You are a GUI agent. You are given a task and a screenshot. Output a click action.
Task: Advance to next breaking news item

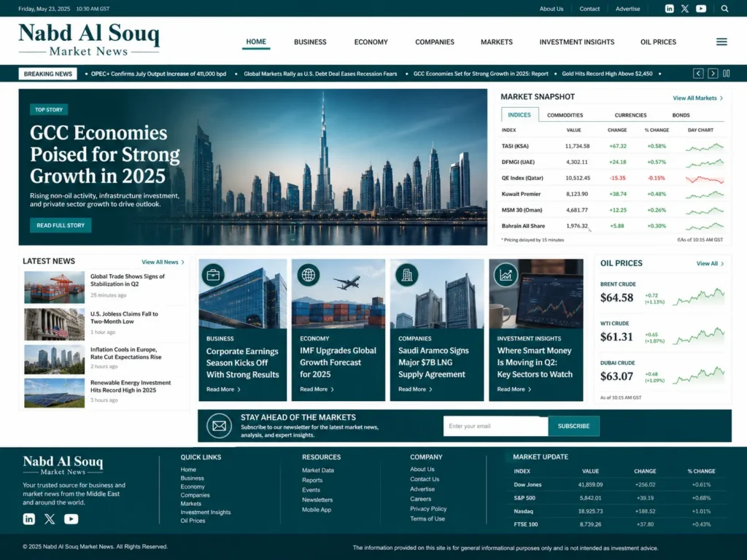pyautogui.click(x=713, y=74)
